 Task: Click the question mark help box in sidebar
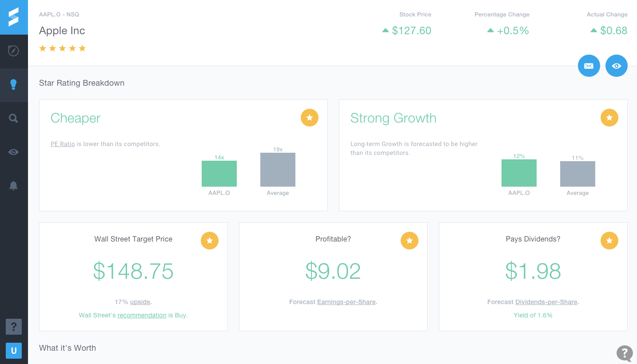14,327
